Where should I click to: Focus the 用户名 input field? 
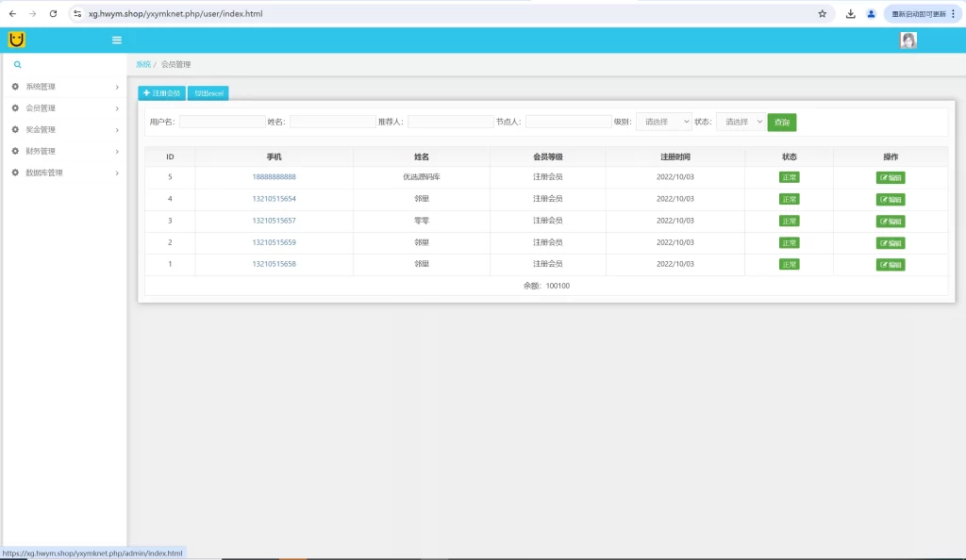click(222, 122)
